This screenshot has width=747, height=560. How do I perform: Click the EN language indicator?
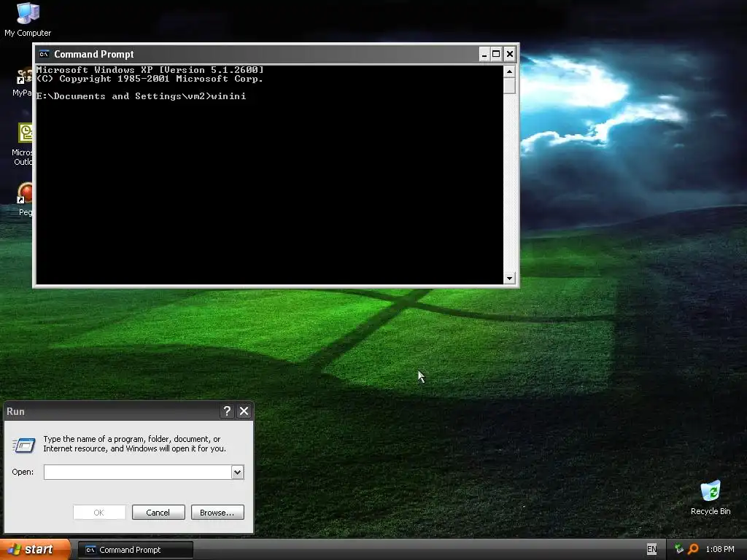[651, 549]
